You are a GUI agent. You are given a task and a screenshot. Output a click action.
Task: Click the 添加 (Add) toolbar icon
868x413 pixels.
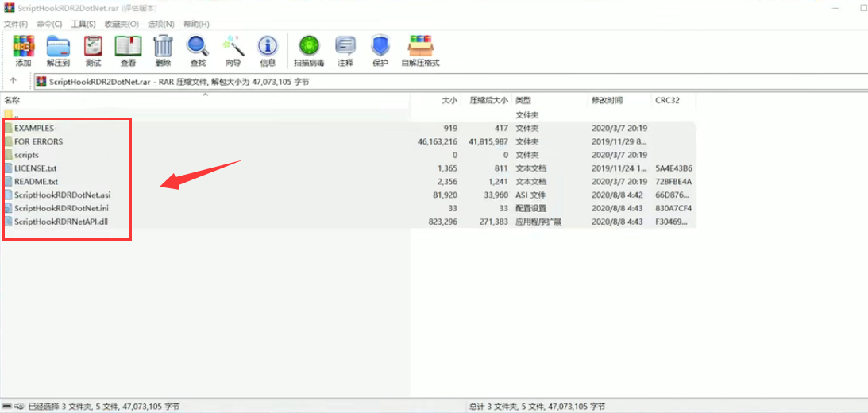pos(23,46)
